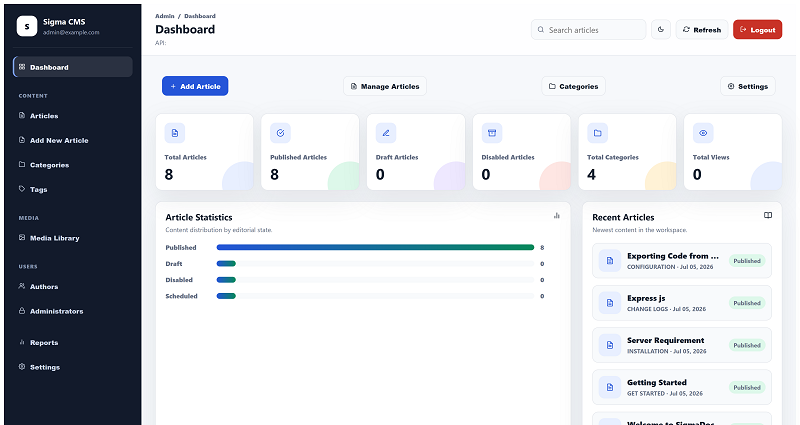
Task: Open Categories in the sidebar
Action: click(73, 165)
